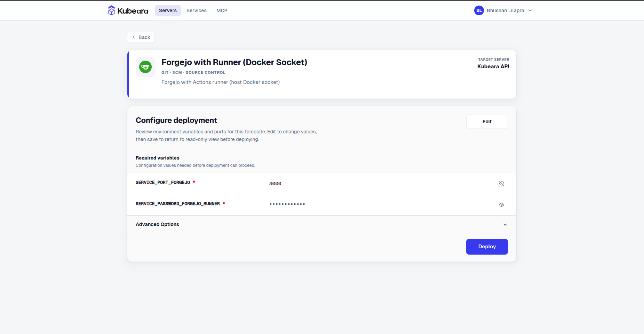Click the Kubeara logo icon
The width and height of the screenshot is (644, 334).
pos(111,10)
